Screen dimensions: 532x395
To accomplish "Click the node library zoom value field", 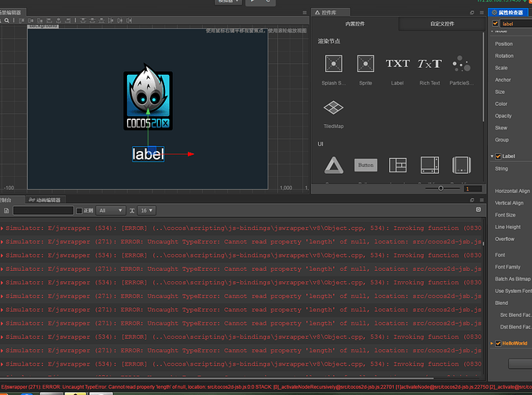I will coord(473,189).
